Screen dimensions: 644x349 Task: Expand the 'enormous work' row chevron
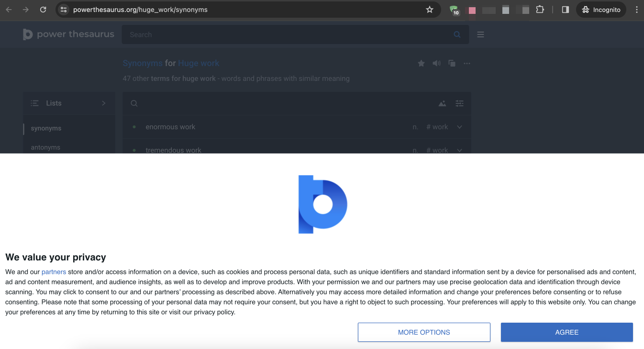[459, 127]
